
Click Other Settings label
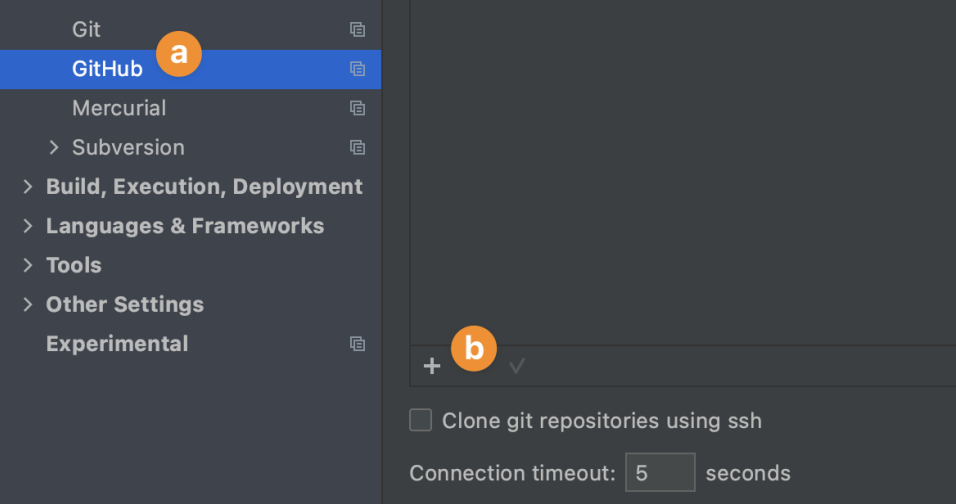[x=124, y=304]
